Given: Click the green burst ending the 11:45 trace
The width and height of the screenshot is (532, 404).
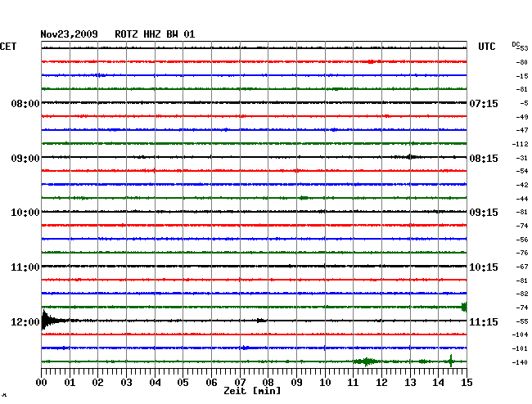Looking at the screenshot, I should (464, 307).
